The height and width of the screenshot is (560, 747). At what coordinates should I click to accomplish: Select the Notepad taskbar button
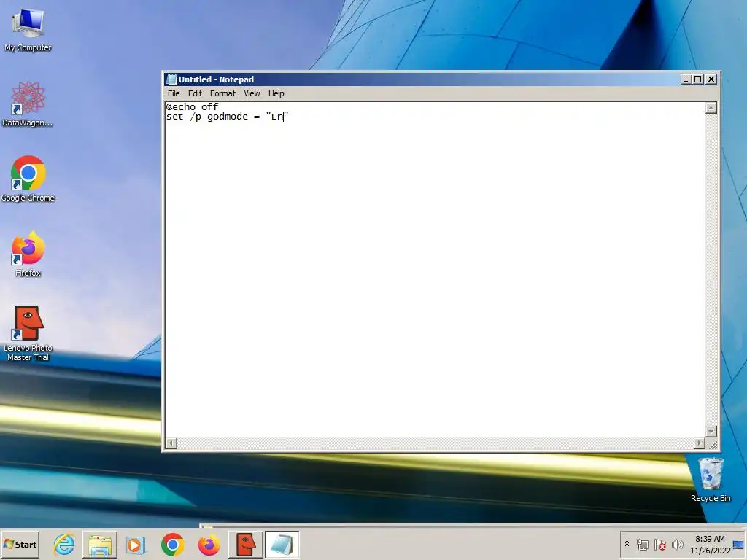click(x=282, y=544)
